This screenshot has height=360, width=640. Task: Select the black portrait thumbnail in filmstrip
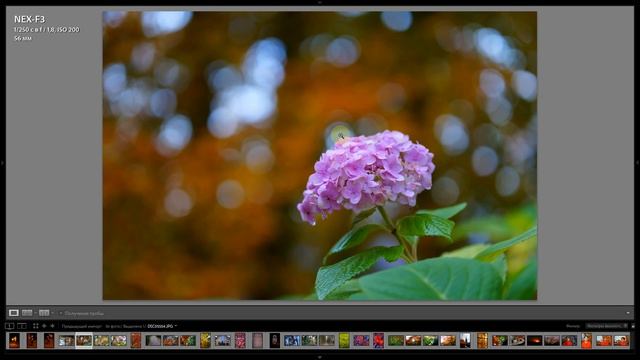275,340
